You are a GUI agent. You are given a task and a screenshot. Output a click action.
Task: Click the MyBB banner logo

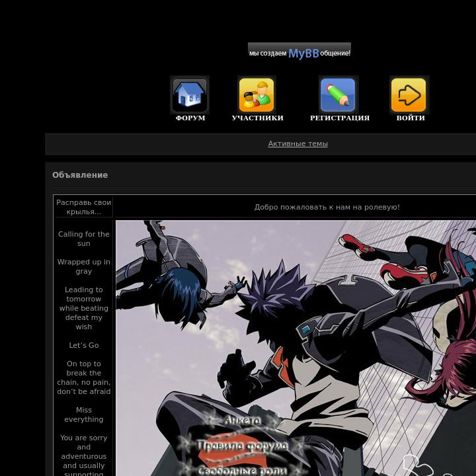pyautogui.click(x=299, y=50)
